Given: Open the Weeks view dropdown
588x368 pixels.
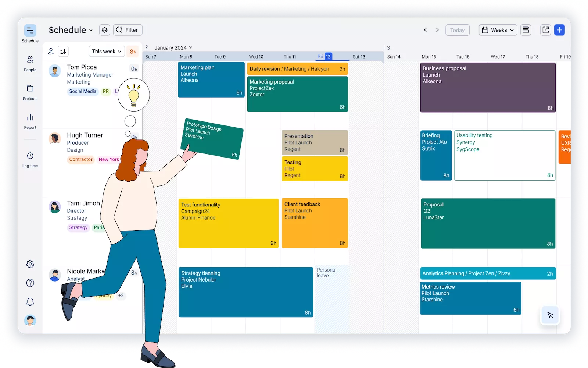Looking at the screenshot, I should tap(498, 30).
